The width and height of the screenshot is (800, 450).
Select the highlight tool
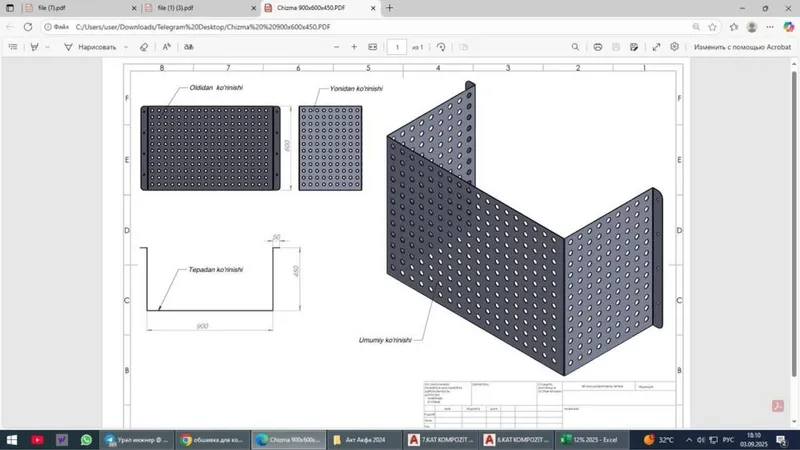(x=34, y=47)
